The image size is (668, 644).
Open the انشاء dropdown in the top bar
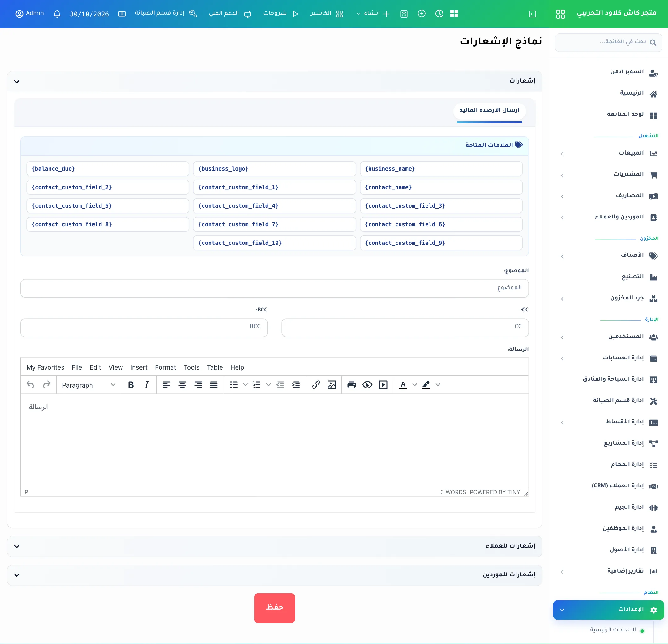click(373, 14)
